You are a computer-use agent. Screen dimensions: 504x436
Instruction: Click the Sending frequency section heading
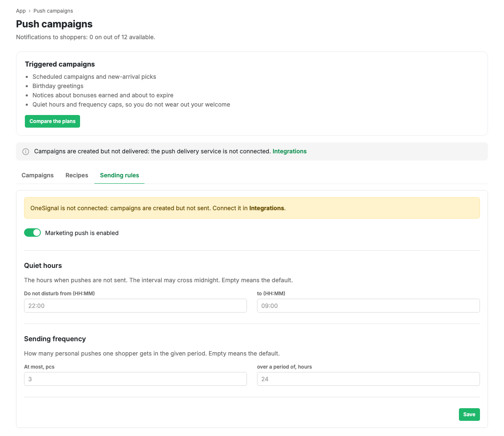(55, 339)
